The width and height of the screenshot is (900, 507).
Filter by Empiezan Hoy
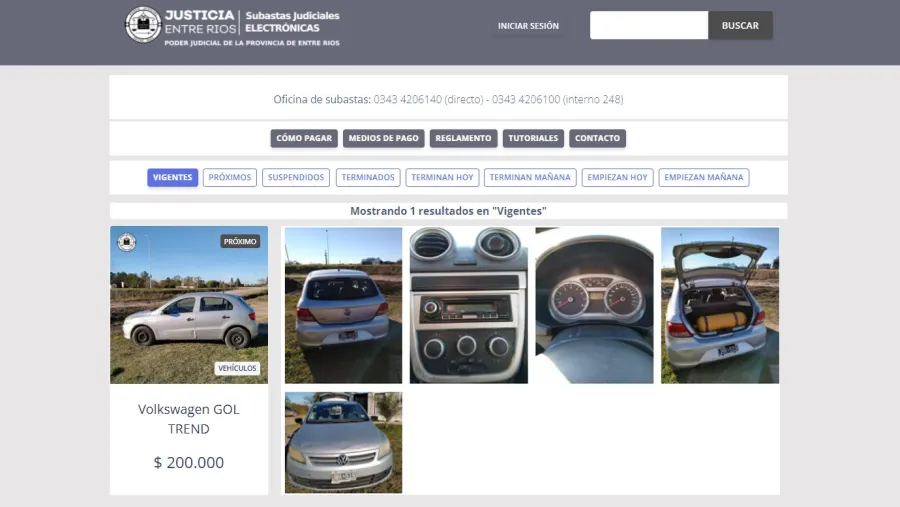618,177
